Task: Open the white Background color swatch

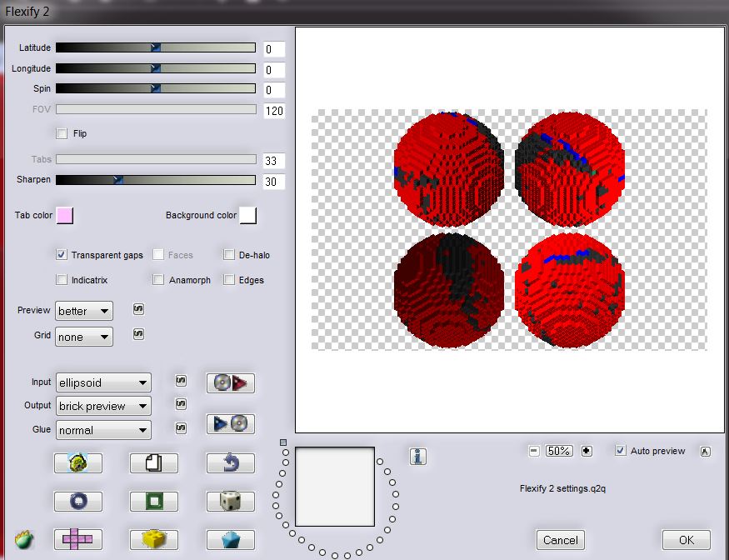Action: click(248, 215)
